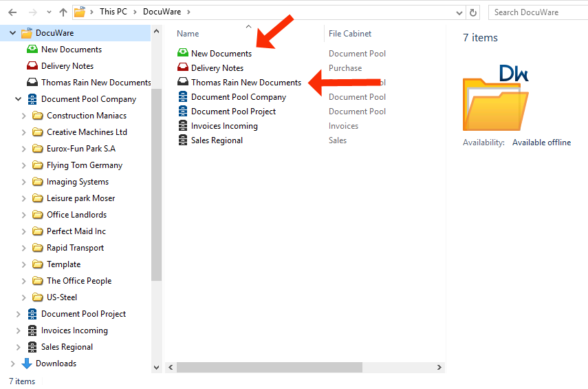
Task: Collapse Document Pool Company tree node
Action: pos(19,99)
